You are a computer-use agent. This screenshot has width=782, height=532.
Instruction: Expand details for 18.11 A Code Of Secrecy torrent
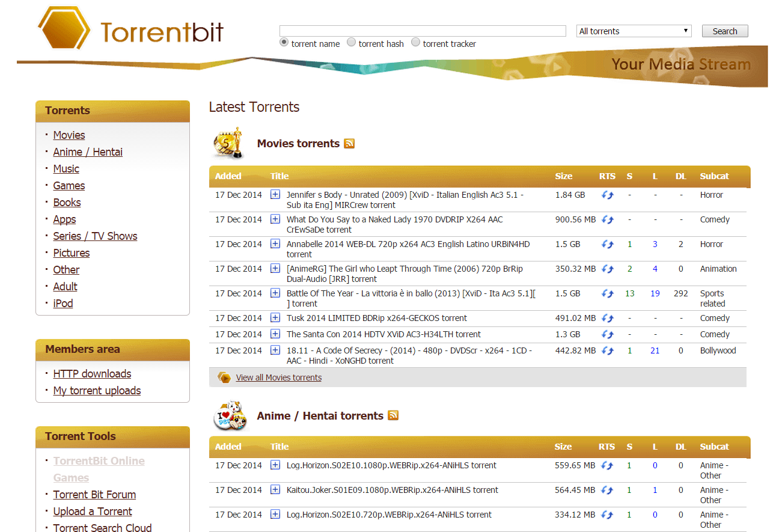[275, 350]
